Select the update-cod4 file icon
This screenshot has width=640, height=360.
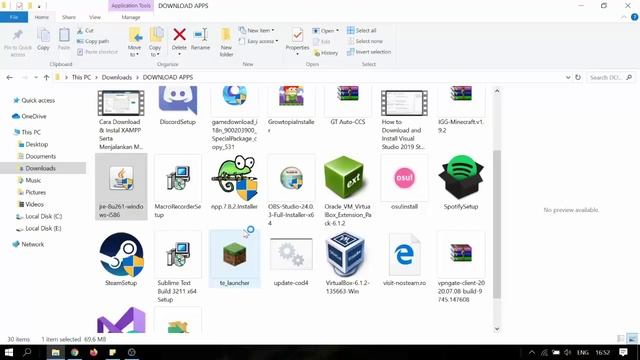click(291, 255)
